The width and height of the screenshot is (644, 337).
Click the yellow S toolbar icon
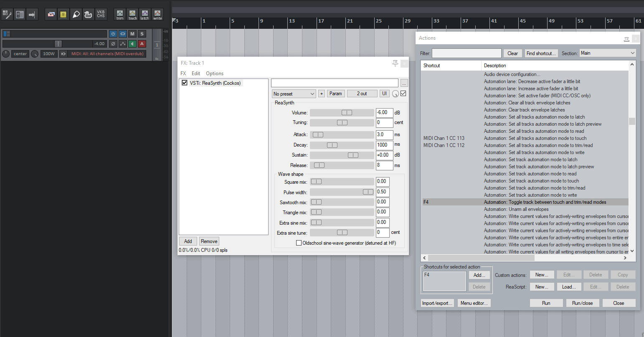point(63,15)
